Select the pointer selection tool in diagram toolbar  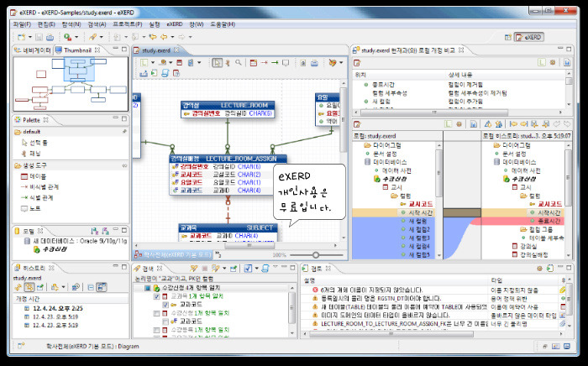[217, 63]
